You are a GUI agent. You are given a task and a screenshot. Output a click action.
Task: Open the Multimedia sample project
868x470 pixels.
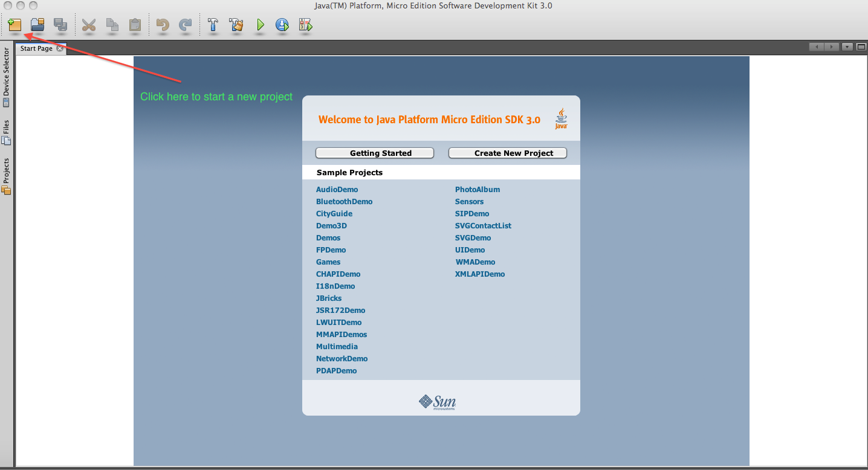[337, 346]
